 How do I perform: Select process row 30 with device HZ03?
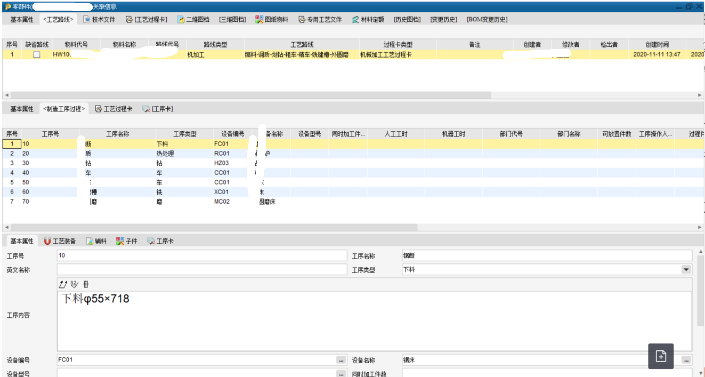click(353, 163)
